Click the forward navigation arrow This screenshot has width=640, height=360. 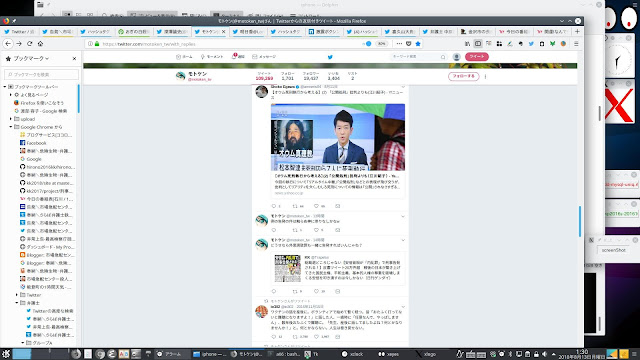pos(19,44)
